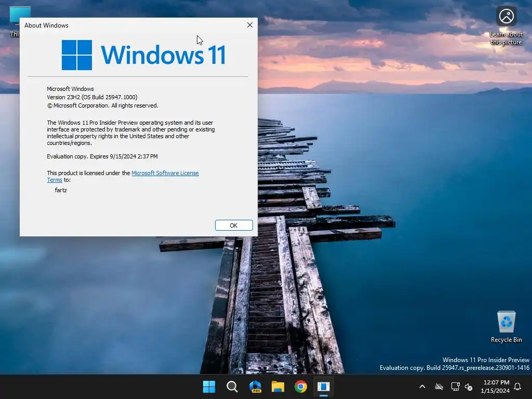Screen dimensions: 532x399
Task: Click OK in About Windows dialog
Action: [234, 225]
